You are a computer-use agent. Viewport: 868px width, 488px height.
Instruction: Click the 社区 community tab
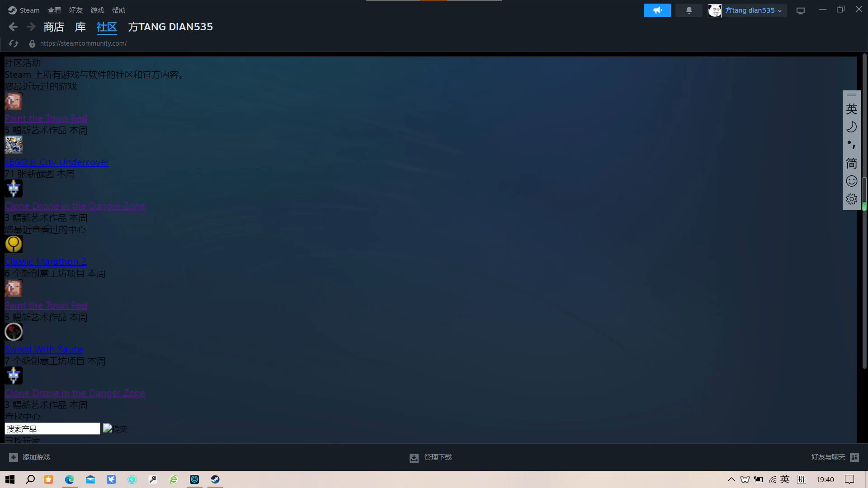[106, 26]
